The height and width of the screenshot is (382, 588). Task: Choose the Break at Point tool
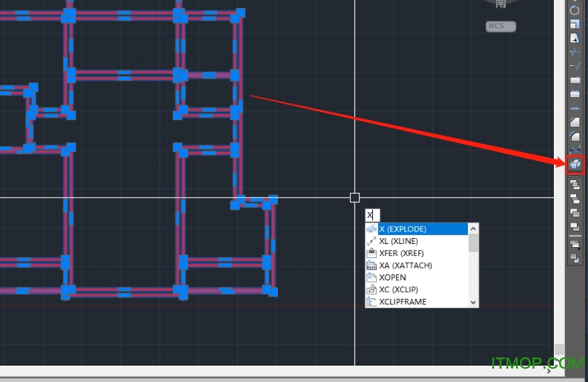575,80
